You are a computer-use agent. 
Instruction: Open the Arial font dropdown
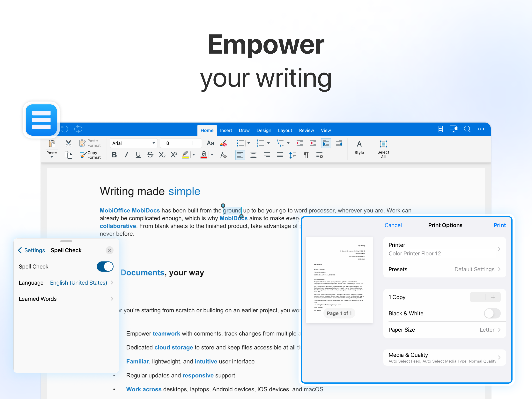click(x=133, y=143)
